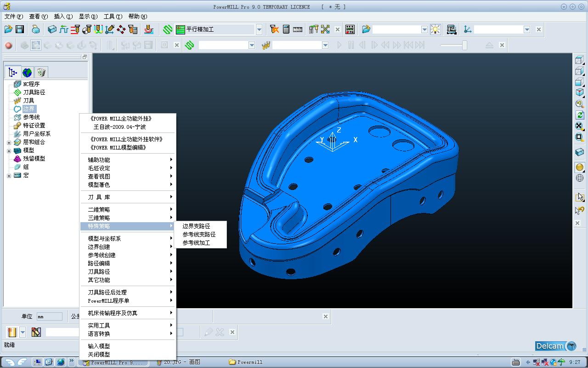Viewport: 588px width, 368px height.
Task: Click the measure ruler icon
Action: point(298,29)
